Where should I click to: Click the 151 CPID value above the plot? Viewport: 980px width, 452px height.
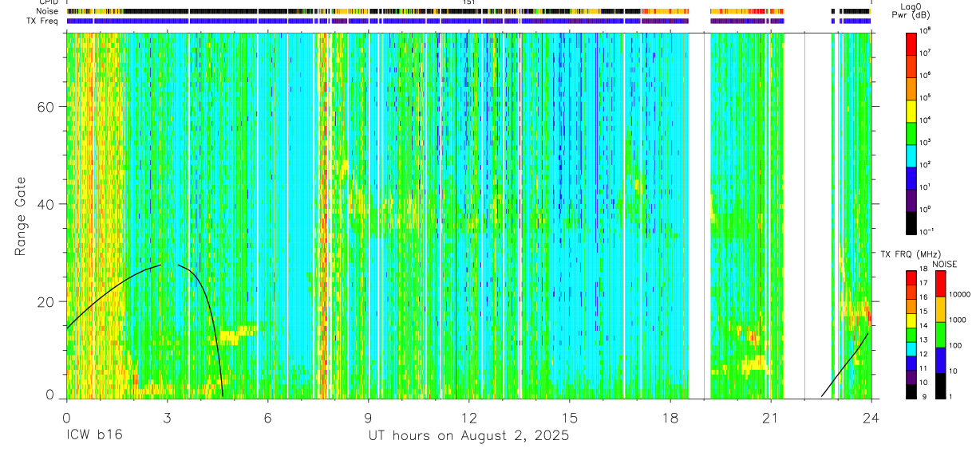click(x=468, y=2)
